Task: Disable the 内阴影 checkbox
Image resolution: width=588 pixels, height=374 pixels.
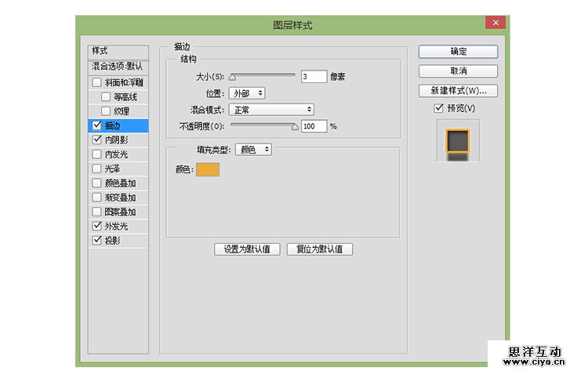Action: coord(97,140)
